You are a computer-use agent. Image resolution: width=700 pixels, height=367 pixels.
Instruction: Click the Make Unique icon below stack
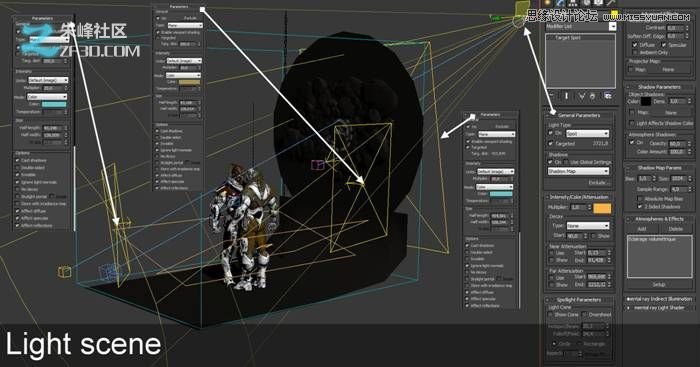[x=582, y=96]
